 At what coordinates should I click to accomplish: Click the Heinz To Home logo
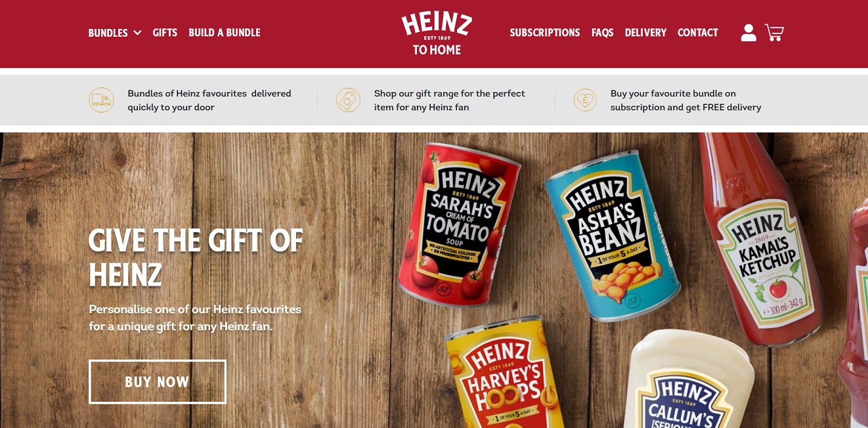click(437, 33)
